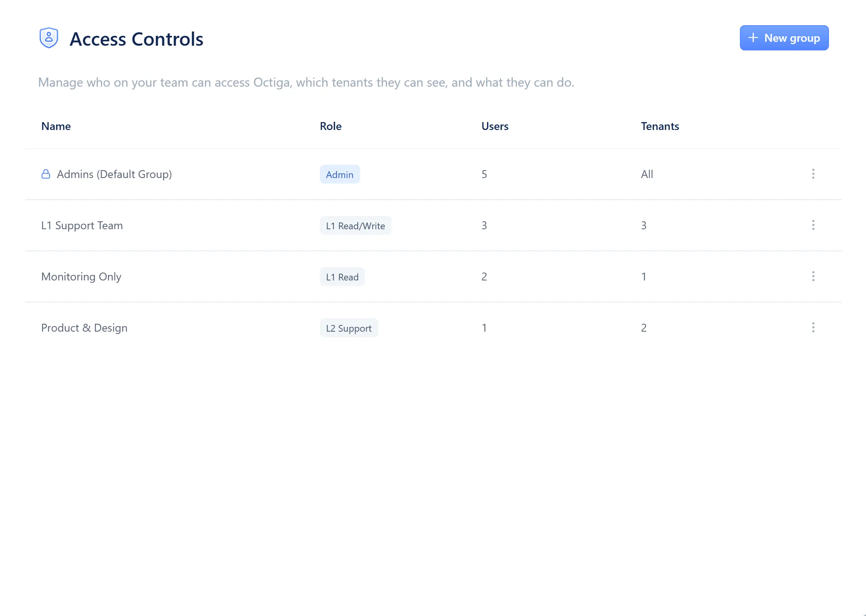The image size is (866, 616).
Task: Click the Tenants count for L1 Support Team
Action: (x=644, y=225)
